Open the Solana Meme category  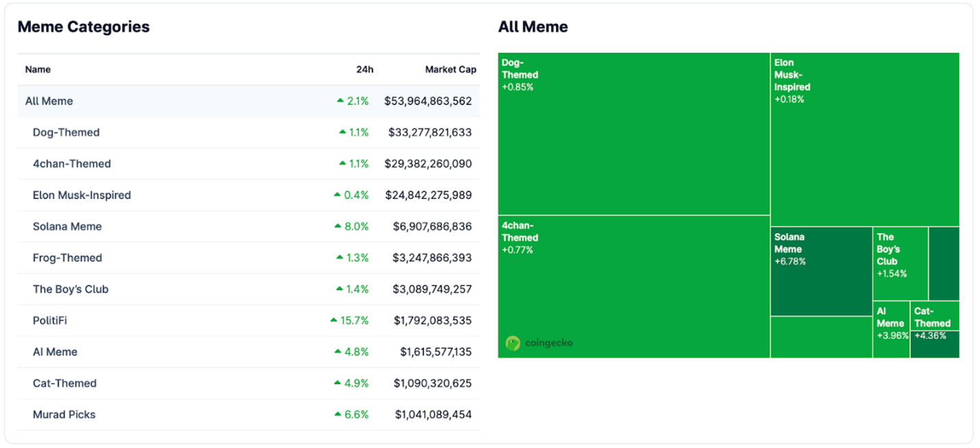click(67, 226)
